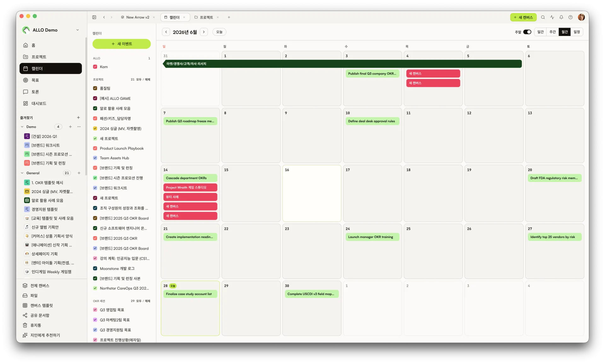
Task: Go to next month
Action: tap(204, 32)
